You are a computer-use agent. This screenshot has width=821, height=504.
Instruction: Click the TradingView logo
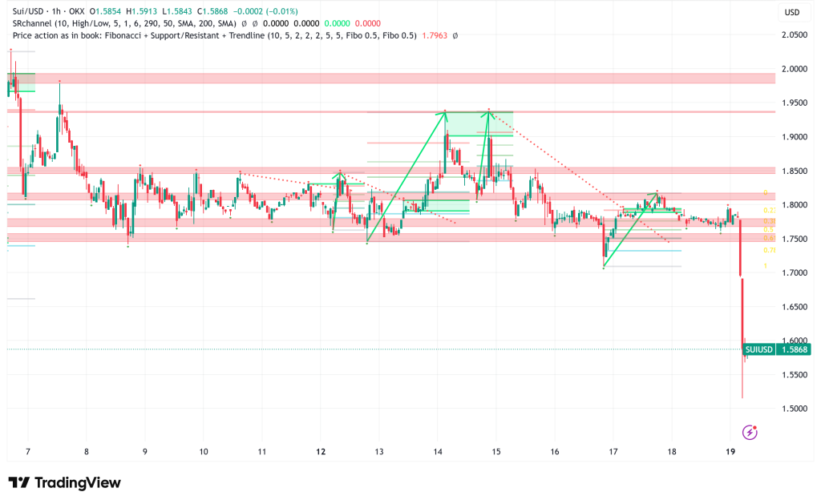[64, 482]
